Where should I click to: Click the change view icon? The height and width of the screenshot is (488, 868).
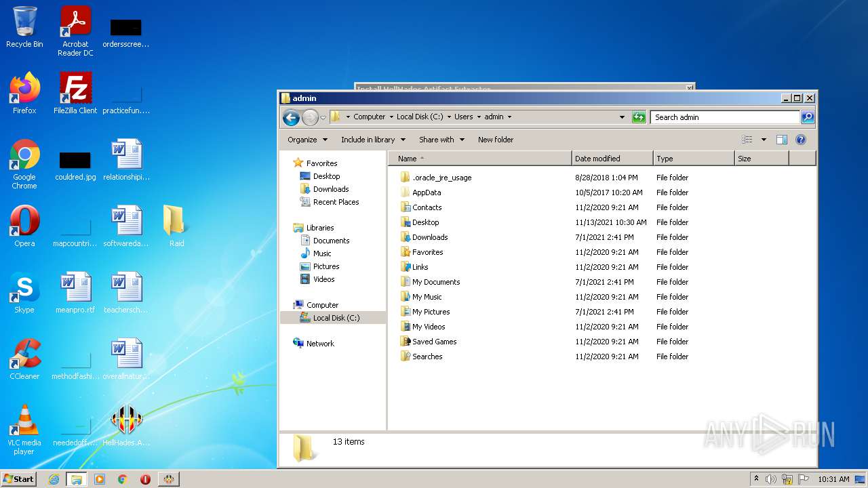click(747, 140)
